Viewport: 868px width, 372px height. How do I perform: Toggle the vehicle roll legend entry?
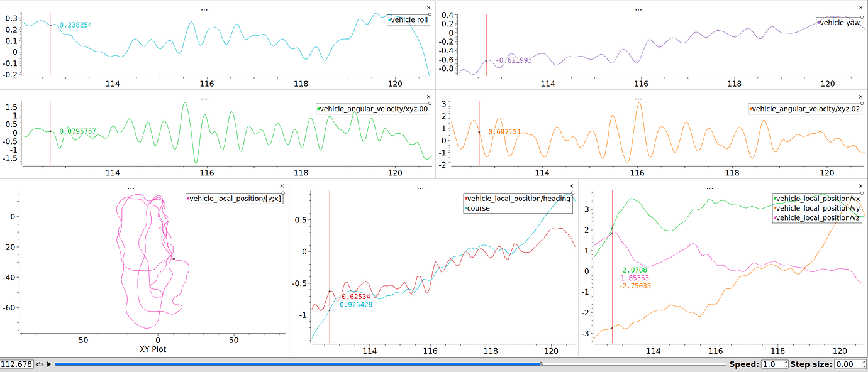click(408, 19)
